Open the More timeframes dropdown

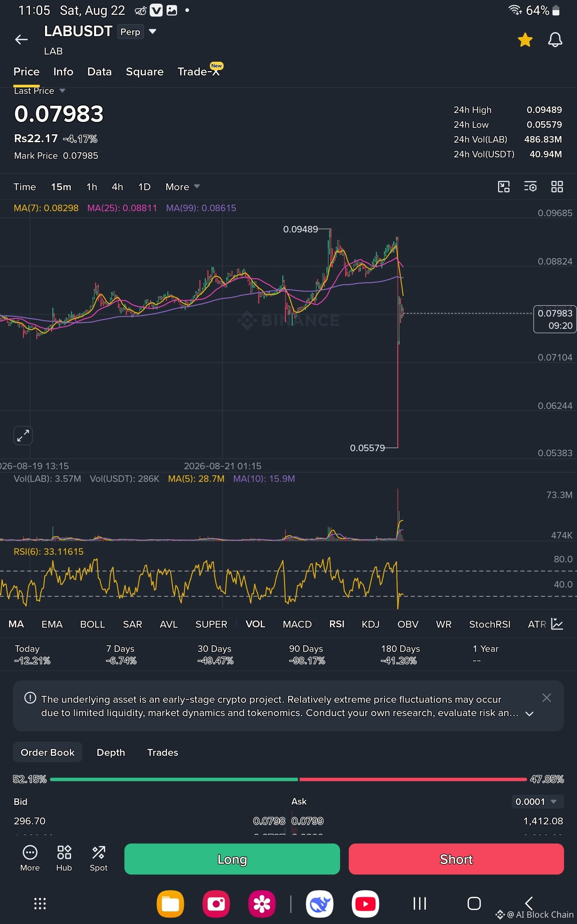[182, 187]
